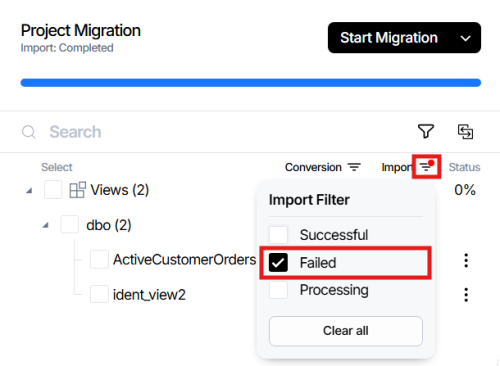
Task: Check the Processing import filter option
Action: click(x=278, y=290)
